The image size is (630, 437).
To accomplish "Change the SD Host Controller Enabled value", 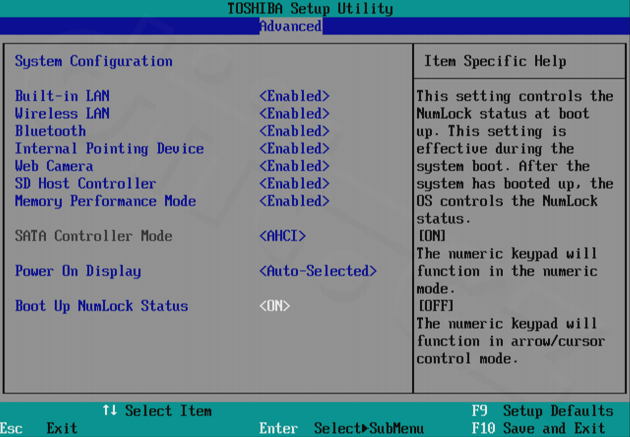I will coord(294,184).
